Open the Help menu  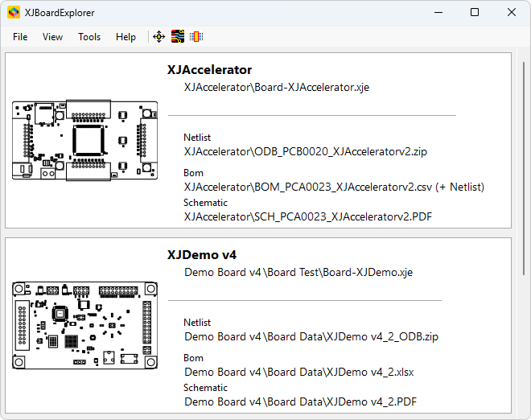(x=126, y=37)
